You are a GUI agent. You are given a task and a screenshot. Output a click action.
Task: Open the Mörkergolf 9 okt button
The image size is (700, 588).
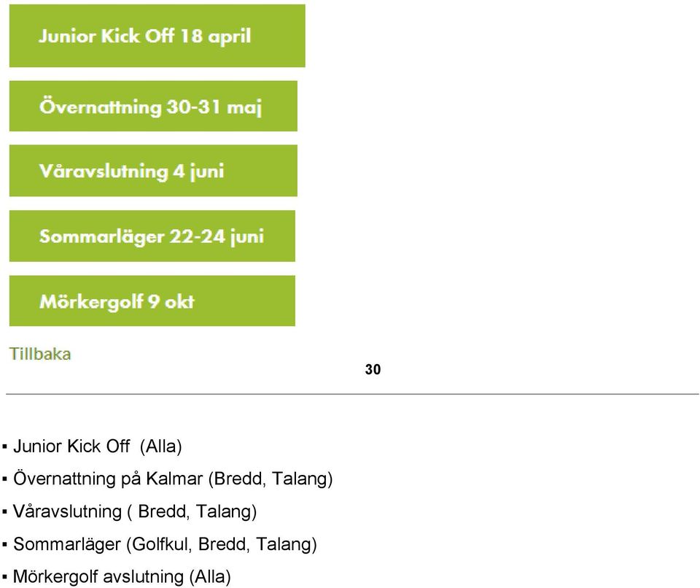pos(152,301)
